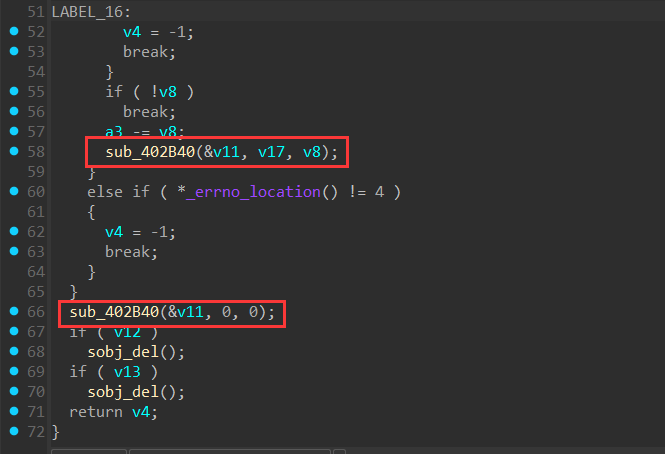665x454 pixels.
Task: Click line number 64 in the gutter
Action: coord(36,272)
